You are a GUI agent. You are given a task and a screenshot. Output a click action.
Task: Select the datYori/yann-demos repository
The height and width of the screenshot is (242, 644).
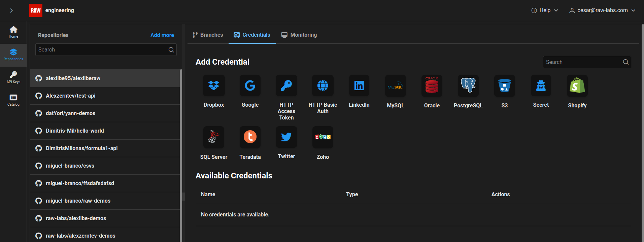(105, 113)
